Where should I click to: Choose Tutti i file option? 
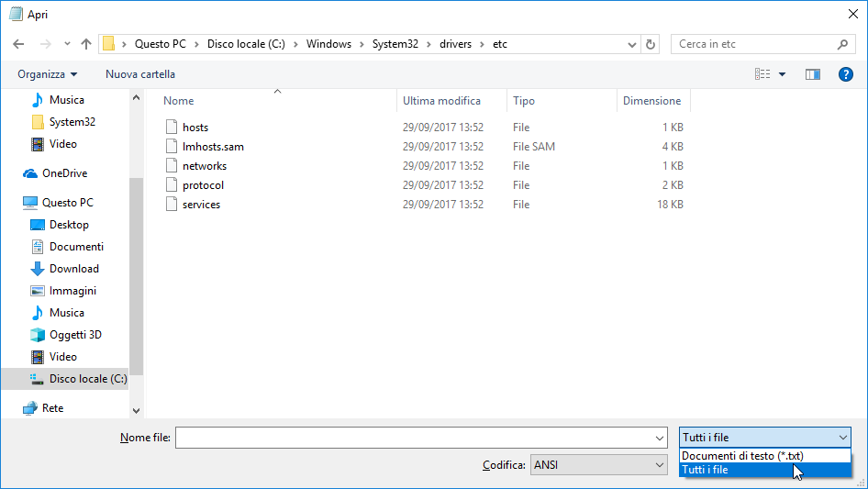[706, 470]
